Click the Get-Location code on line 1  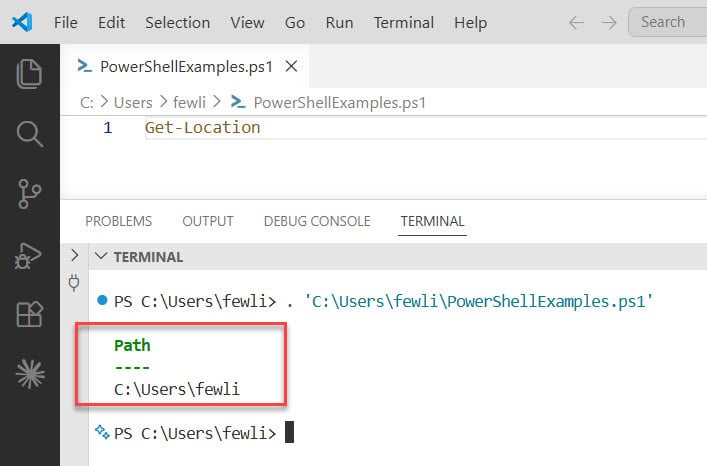[202, 128]
